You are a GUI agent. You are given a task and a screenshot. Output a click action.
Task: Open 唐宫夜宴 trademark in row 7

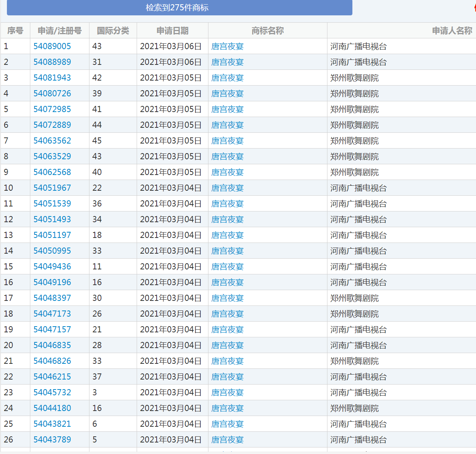[x=228, y=141]
